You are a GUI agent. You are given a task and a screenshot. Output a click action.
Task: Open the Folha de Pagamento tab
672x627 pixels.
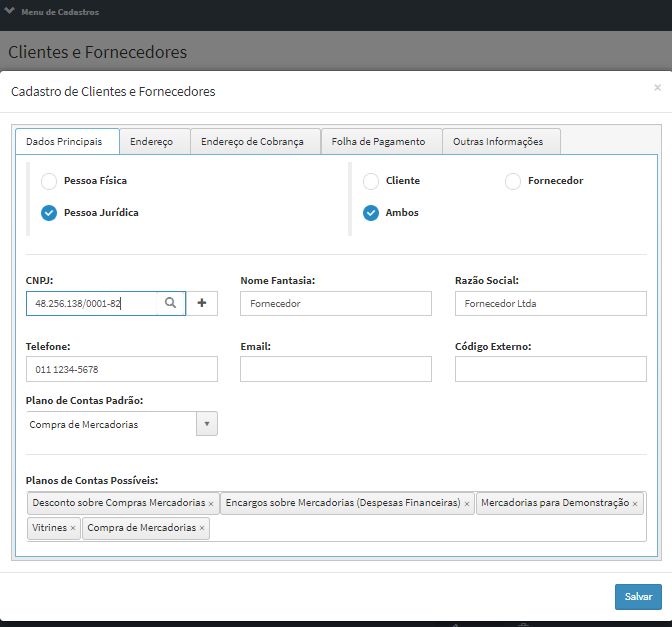pyautogui.click(x=381, y=141)
